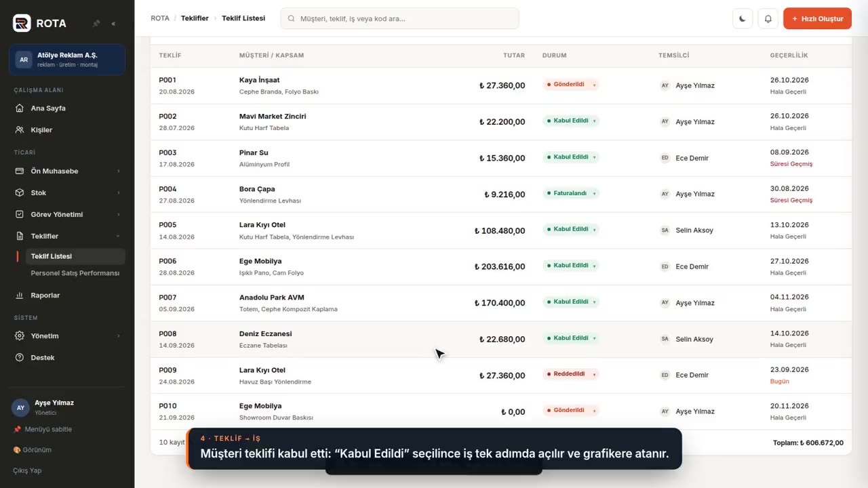Open Kişiler via its people icon
The width and height of the screenshot is (868, 488).
20,130
